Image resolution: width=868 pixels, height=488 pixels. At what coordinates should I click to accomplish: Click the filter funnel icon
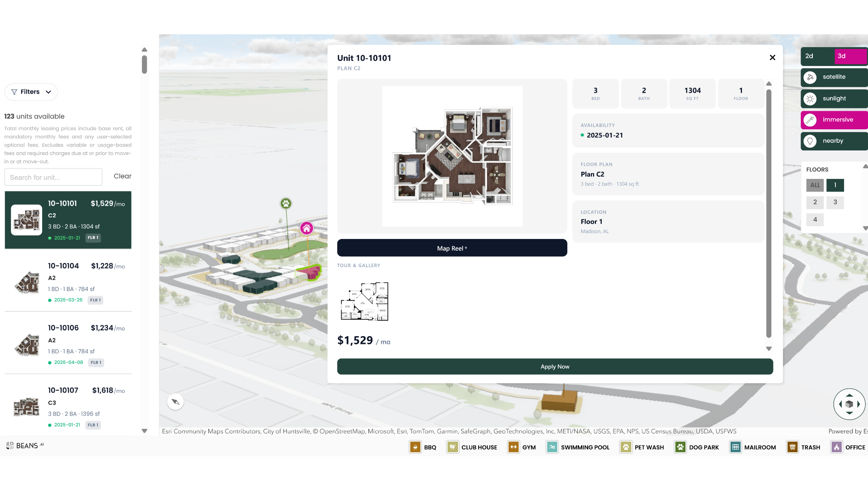coord(14,92)
